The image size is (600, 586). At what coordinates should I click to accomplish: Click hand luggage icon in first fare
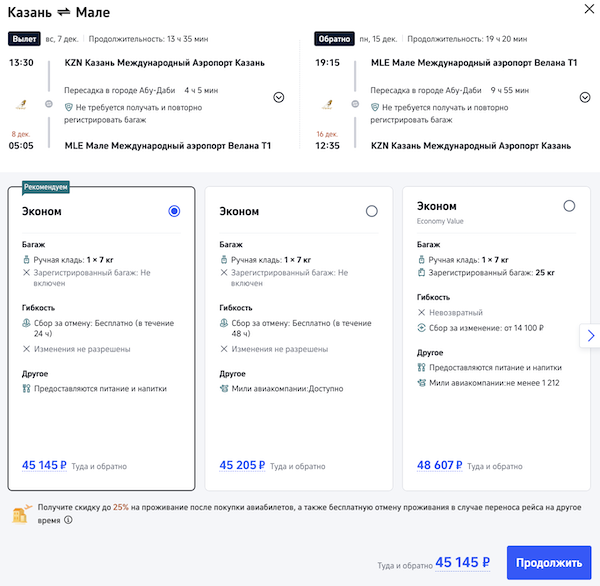[27, 259]
